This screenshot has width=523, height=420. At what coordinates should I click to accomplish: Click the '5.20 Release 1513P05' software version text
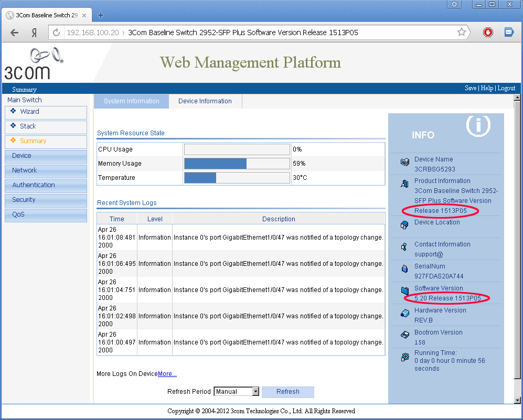pyautogui.click(x=447, y=298)
